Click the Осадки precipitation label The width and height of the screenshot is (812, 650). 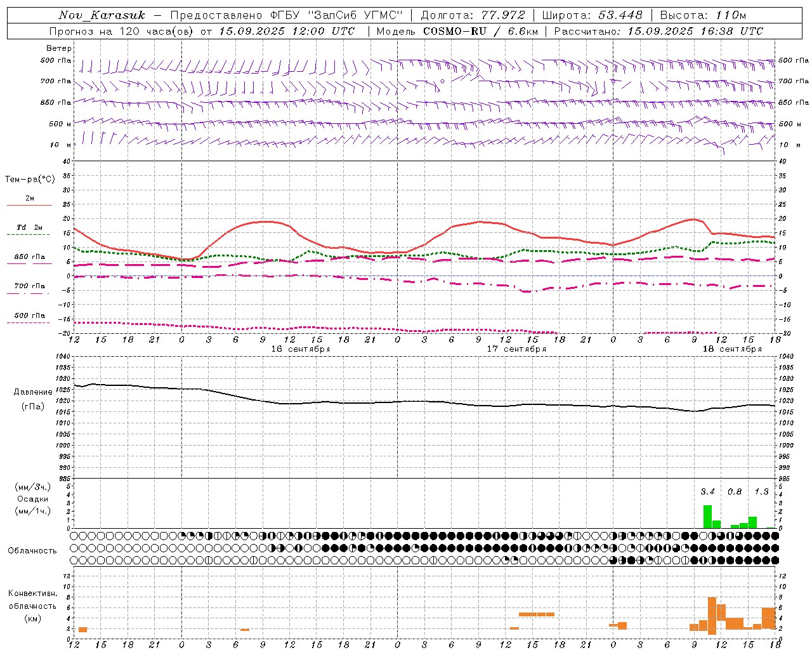(32, 499)
